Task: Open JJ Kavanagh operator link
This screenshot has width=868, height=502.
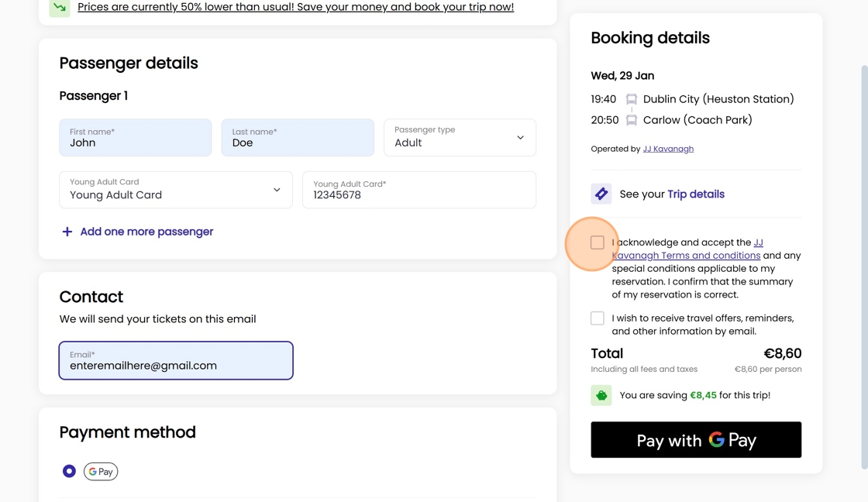Action: point(668,149)
